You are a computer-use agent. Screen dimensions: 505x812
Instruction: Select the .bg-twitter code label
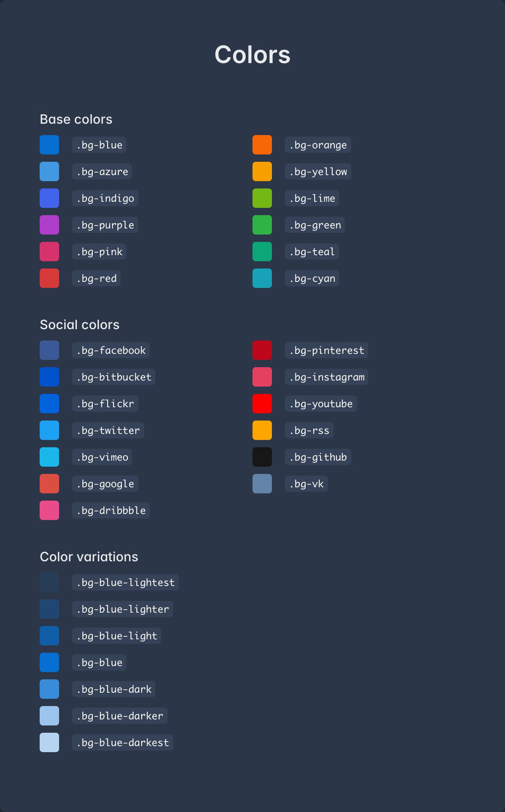108,430
